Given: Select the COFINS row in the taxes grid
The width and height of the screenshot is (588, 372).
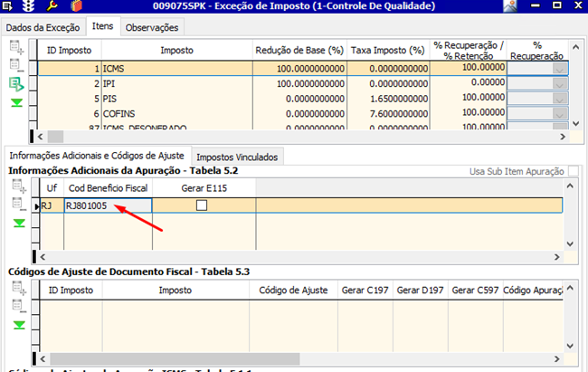Looking at the screenshot, I should click(x=303, y=114).
